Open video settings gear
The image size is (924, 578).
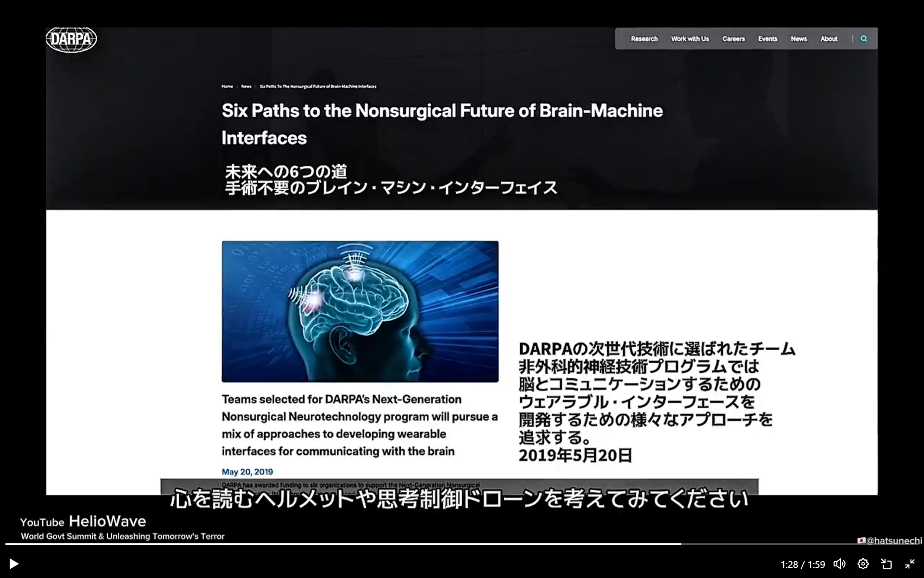[x=863, y=564]
